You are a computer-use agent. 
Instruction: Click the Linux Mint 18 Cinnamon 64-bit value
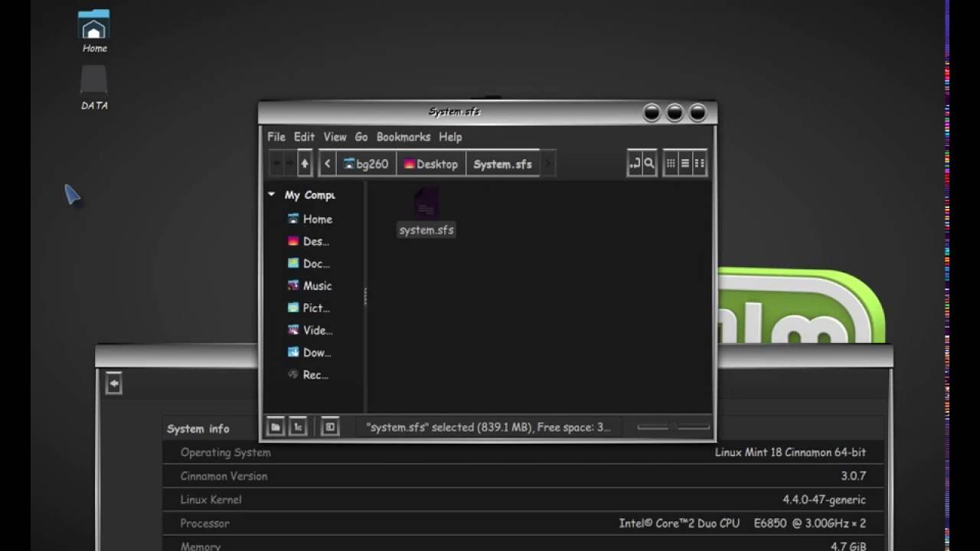pyautogui.click(x=790, y=452)
